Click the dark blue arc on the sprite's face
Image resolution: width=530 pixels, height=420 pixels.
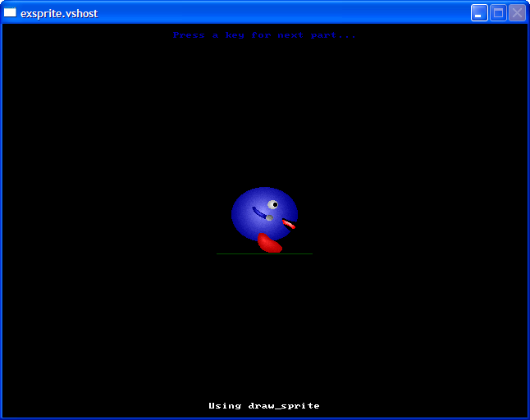pos(258,213)
